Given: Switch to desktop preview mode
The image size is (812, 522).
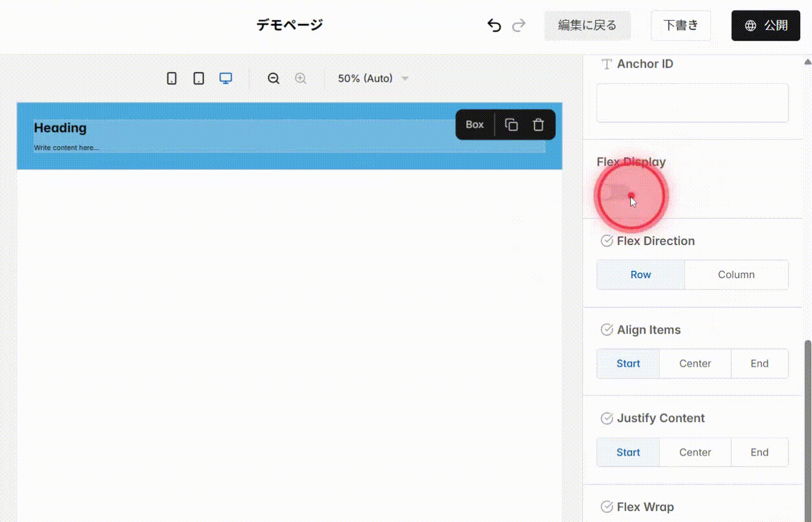Looking at the screenshot, I should (226, 78).
